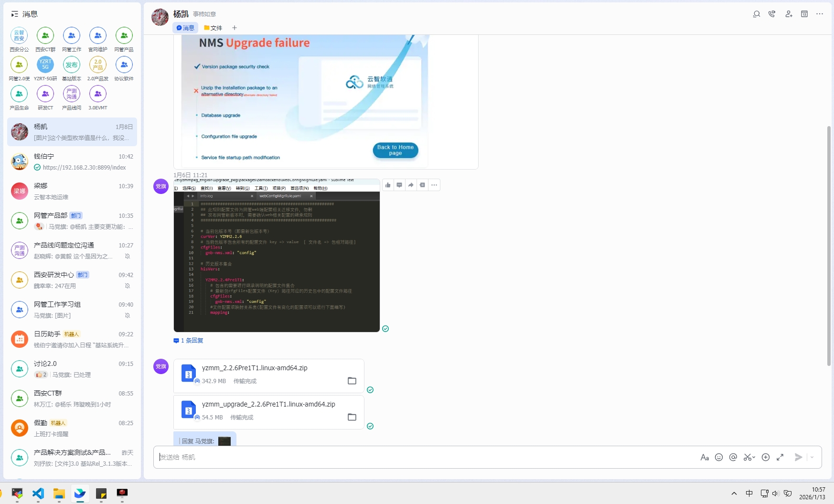Open the emoji picker in message box
The height and width of the screenshot is (504, 834).
718,457
